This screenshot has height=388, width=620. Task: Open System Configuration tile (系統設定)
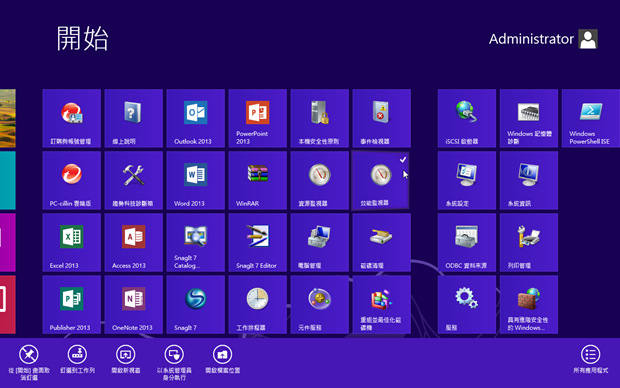click(467, 180)
